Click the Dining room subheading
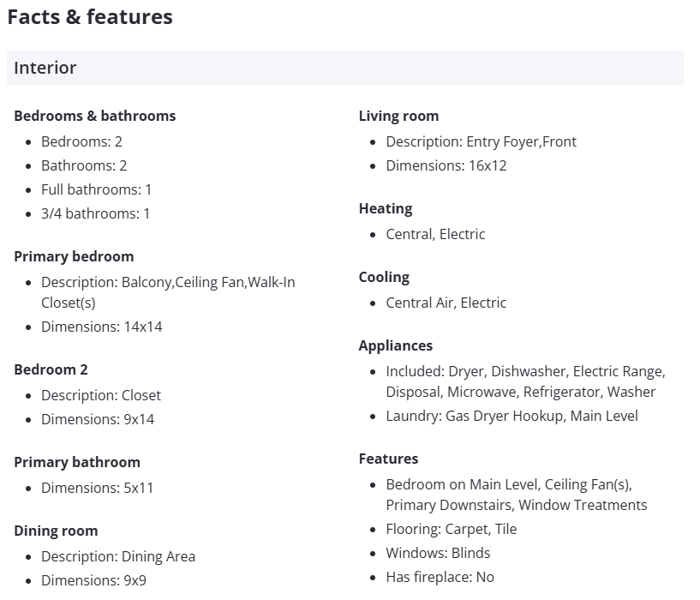 click(x=56, y=531)
